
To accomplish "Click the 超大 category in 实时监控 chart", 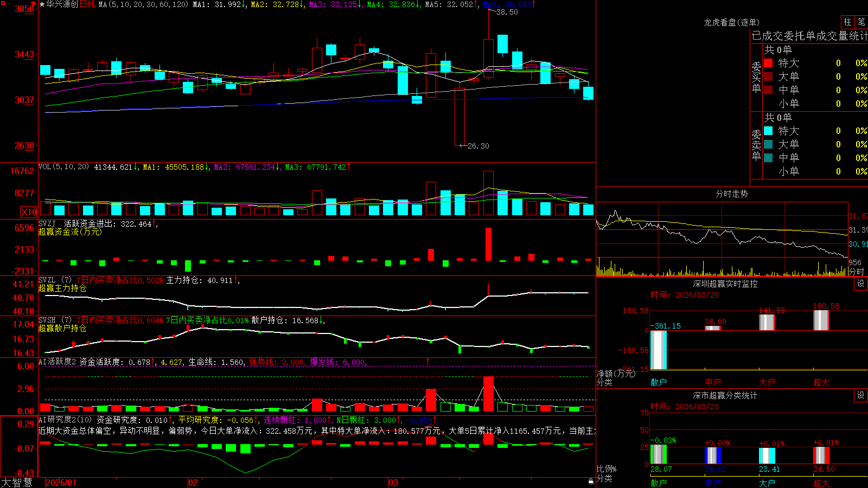I will (x=821, y=382).
